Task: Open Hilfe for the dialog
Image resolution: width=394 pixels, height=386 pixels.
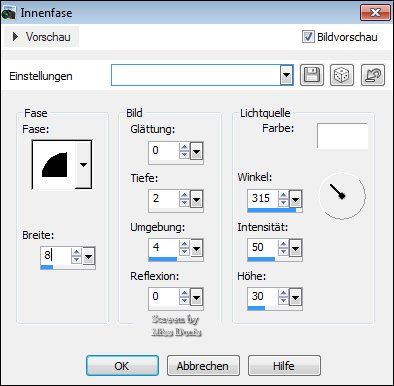Action: tap(284, 366)
